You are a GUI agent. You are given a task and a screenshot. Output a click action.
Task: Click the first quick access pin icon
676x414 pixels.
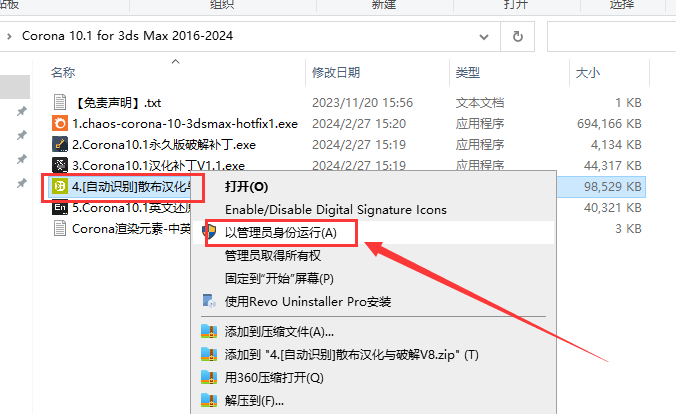22,111
